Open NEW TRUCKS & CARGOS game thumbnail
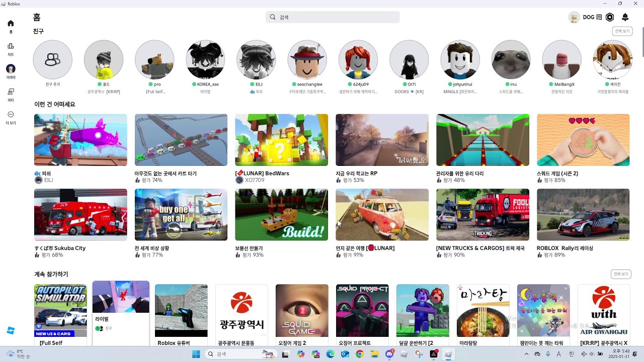 pos(482,215)
